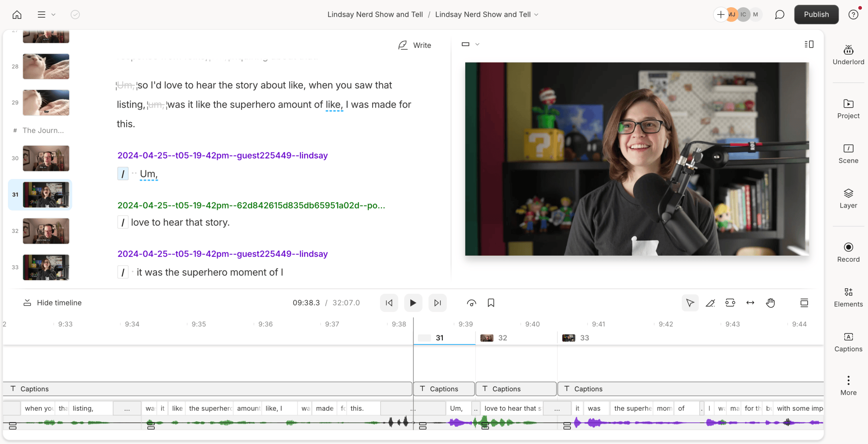The width and height of the screenshot is (868, 444).
Task: Select scene 28 cat thumbnail
Action: (x=46, y=66)
